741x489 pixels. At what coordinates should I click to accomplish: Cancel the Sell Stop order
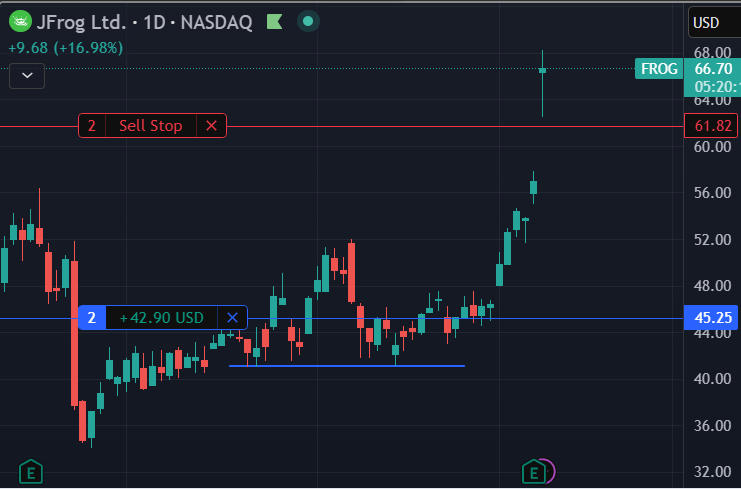(x=211, y=126)
